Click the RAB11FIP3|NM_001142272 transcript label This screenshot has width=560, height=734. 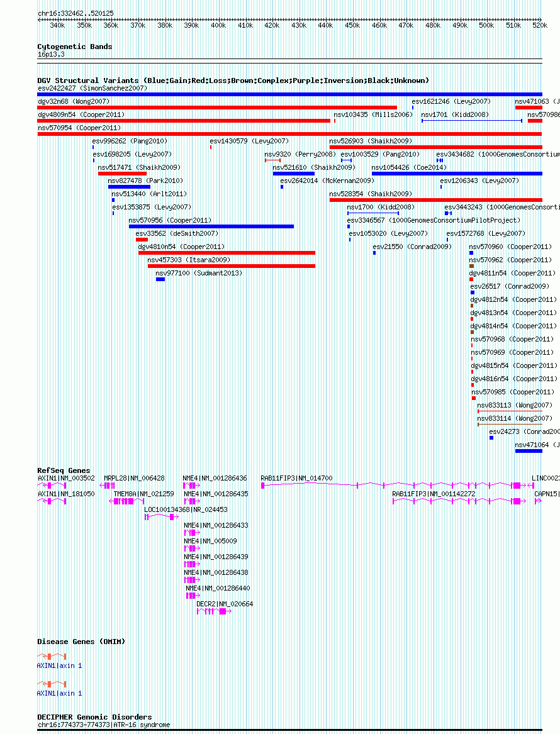434,493
